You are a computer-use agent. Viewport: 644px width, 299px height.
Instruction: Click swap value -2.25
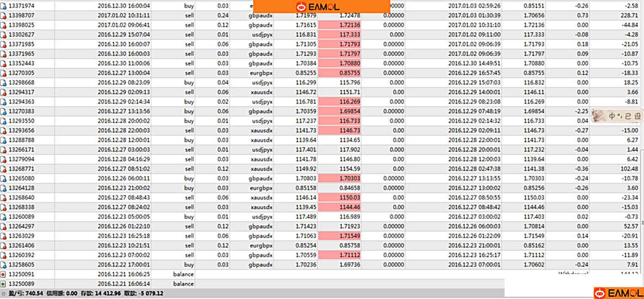pyautogui.click(x=582, y=111)
